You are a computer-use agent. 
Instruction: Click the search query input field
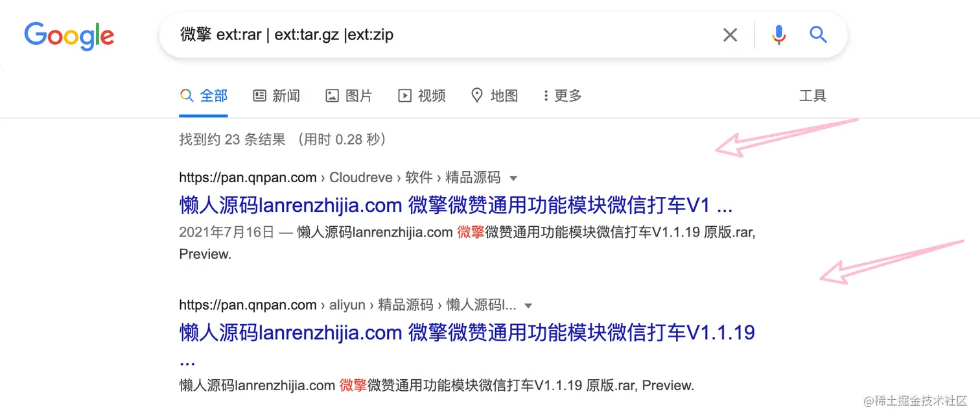pos(441,34)
